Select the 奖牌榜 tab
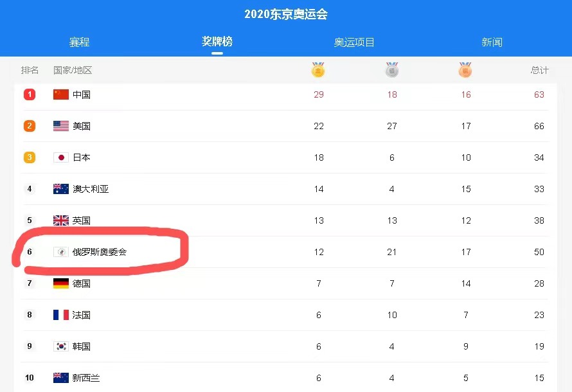Viewport: 572px width, 392px height. coord(217,42)
